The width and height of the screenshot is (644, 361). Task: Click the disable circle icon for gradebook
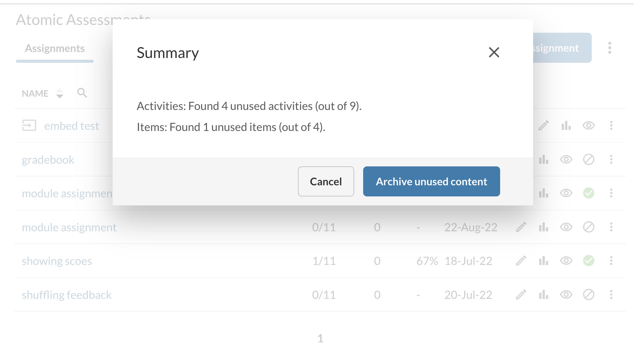pyautogui.click(x=589, y=159)
